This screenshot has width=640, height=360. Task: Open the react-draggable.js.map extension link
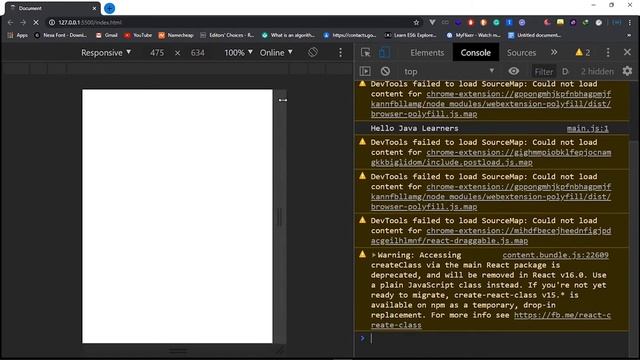click(x=491, y=236)
